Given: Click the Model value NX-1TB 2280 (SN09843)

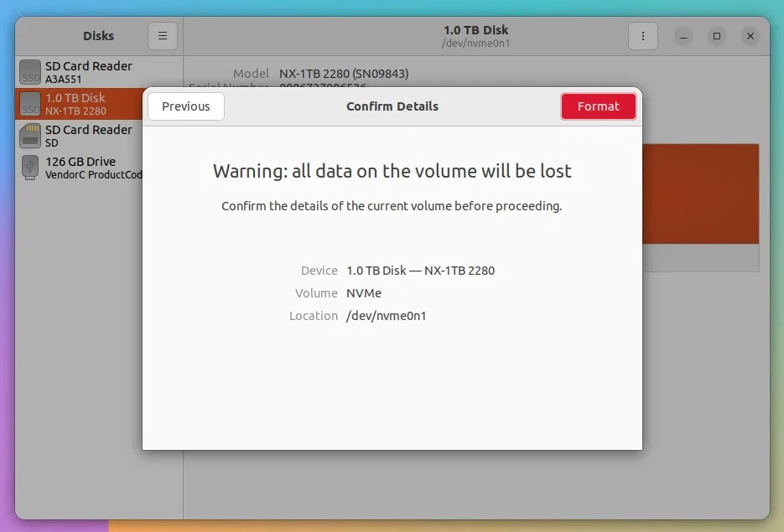Looking at the screenshot, I should click(344, 74).
